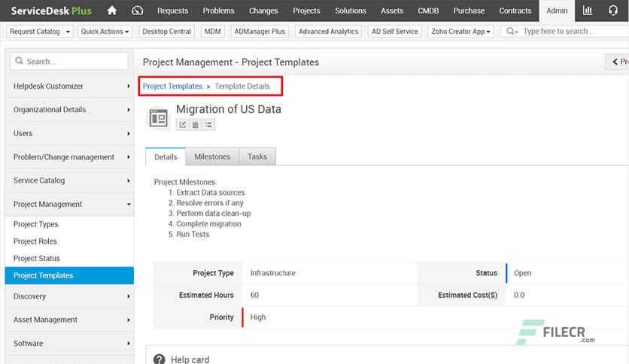The height and width of the screenshot is (364, 629).
Task: Open the Changes menu
Action: (263, 11)
